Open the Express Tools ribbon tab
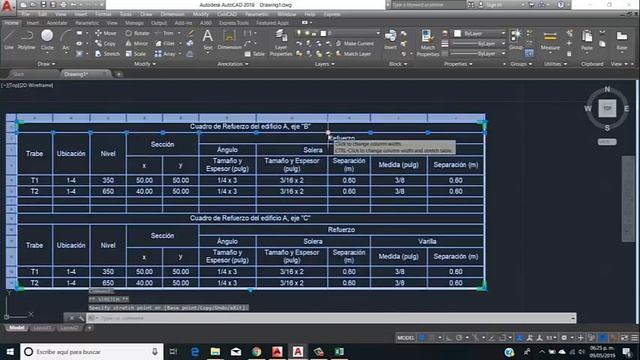This screenshot has height=360, width=640. click(233, 23)
